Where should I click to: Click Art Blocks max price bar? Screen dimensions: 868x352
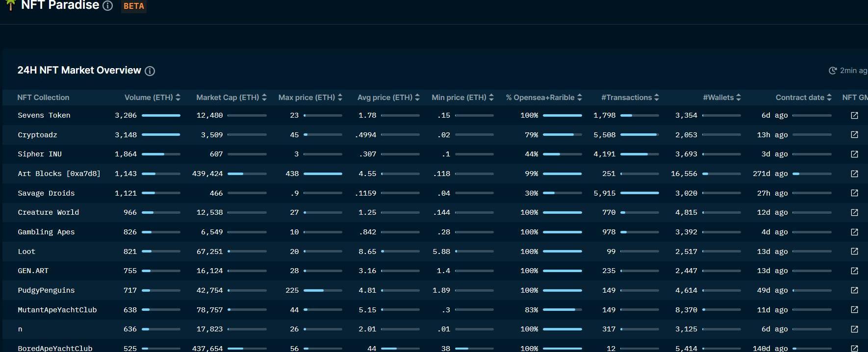[323, 174]
